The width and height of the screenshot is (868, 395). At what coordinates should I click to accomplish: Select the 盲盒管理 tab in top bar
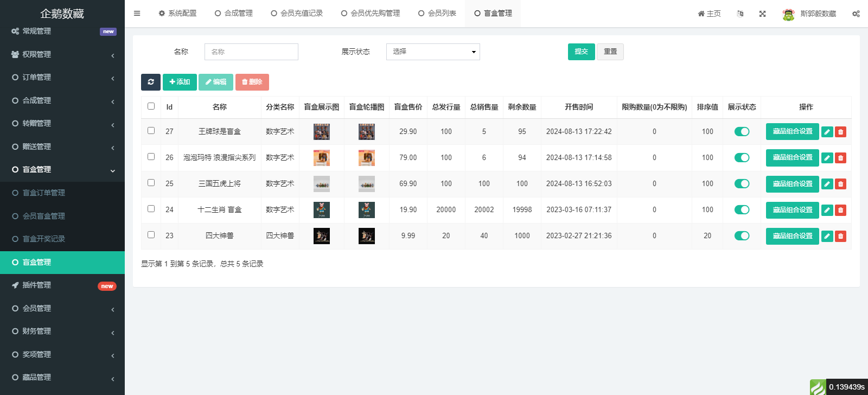[x=493, y=14]
